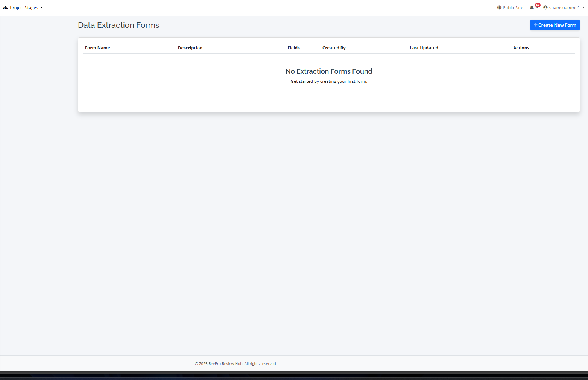Click the Created By column header
The width and height of the screenshot is (588, 380).
click(x=334, y=48)
